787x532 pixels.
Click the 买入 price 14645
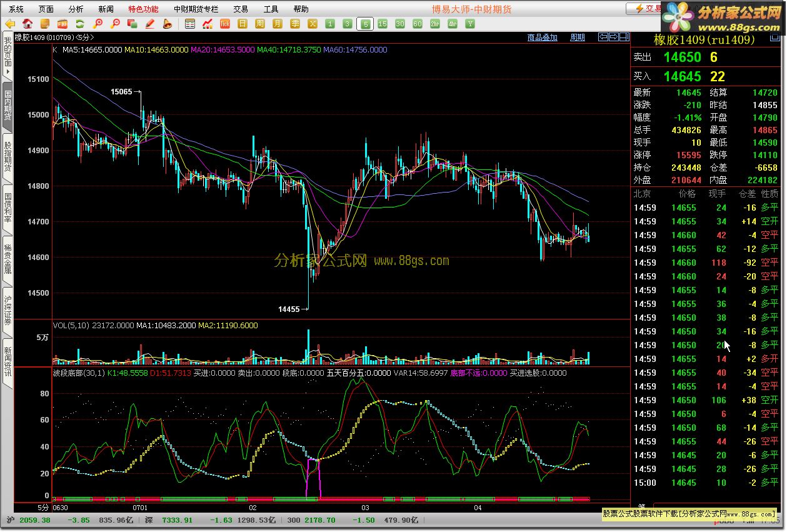(x=683, y=76)
